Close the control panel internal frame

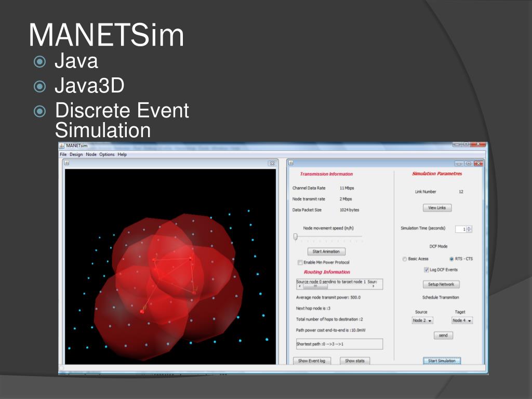478,164
